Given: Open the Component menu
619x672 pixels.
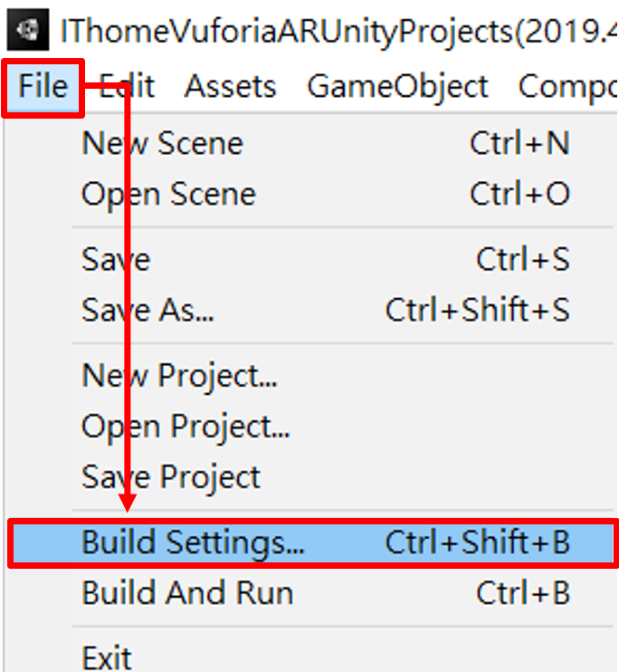Looking at the screenshot, I should (567, 87).
